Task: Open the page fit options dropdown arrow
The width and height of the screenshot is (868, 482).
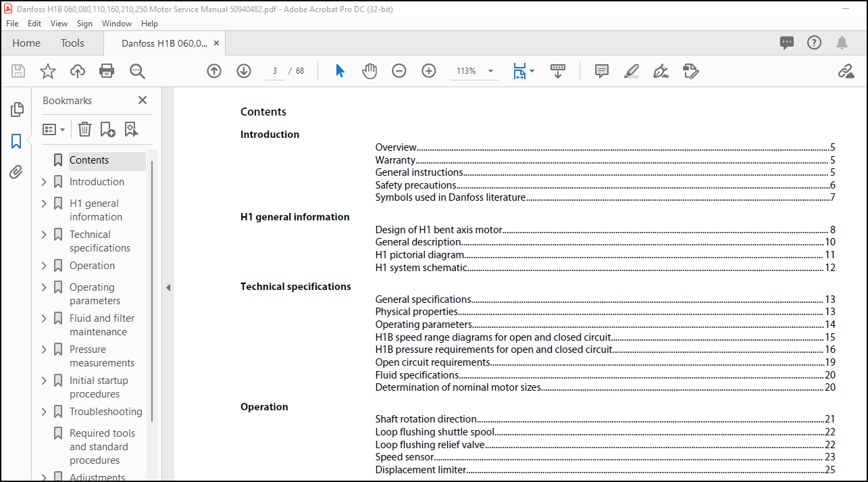Action: [532, 71]
